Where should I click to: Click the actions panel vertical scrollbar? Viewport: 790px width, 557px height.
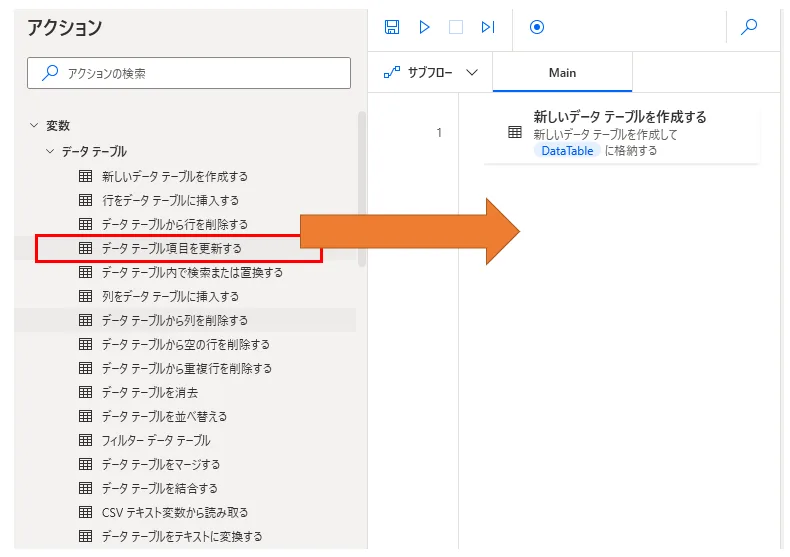(x=361, y=190)
